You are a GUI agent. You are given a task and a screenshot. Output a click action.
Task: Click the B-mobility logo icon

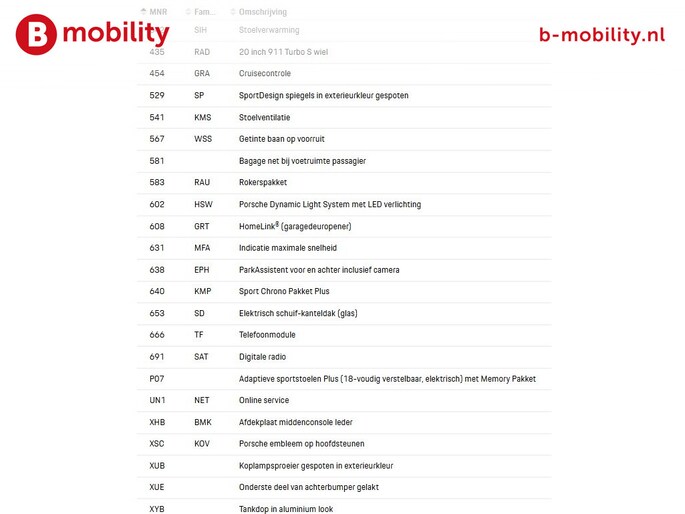pyautogui.click(x=36, y=34)
